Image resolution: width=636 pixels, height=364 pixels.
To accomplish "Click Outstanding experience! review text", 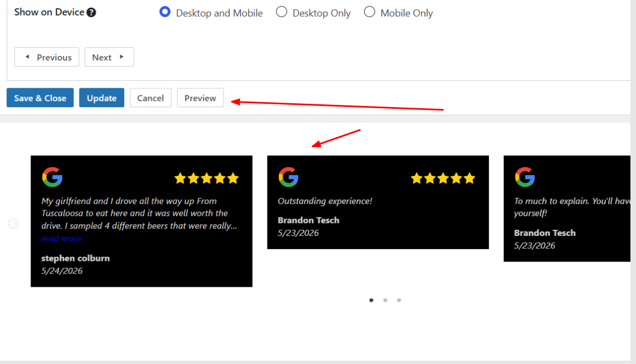I will tap(325, 201).
